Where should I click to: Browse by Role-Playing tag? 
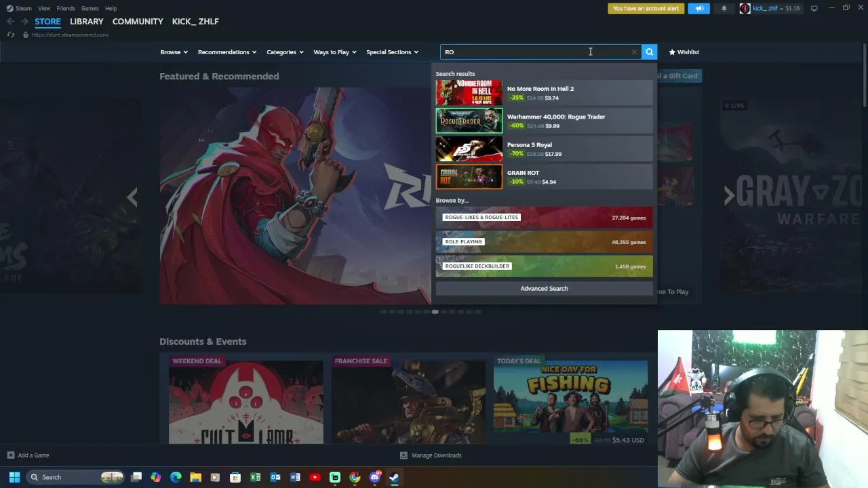pyautogui.click(x=544, y=242)
